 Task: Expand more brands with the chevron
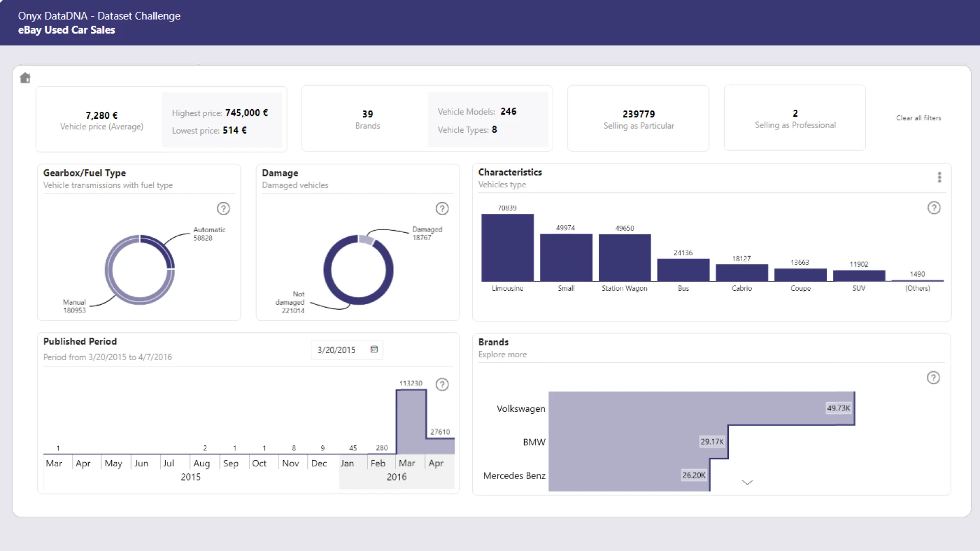[x=747, y=482]
